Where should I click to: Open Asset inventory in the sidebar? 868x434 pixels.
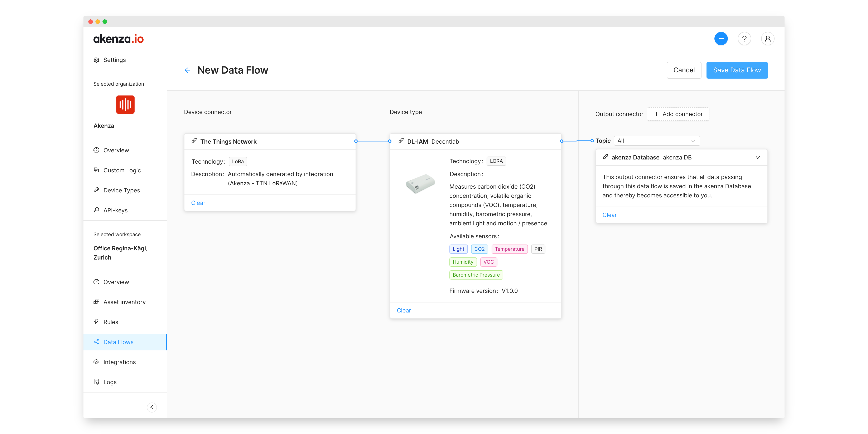point(125,302)
